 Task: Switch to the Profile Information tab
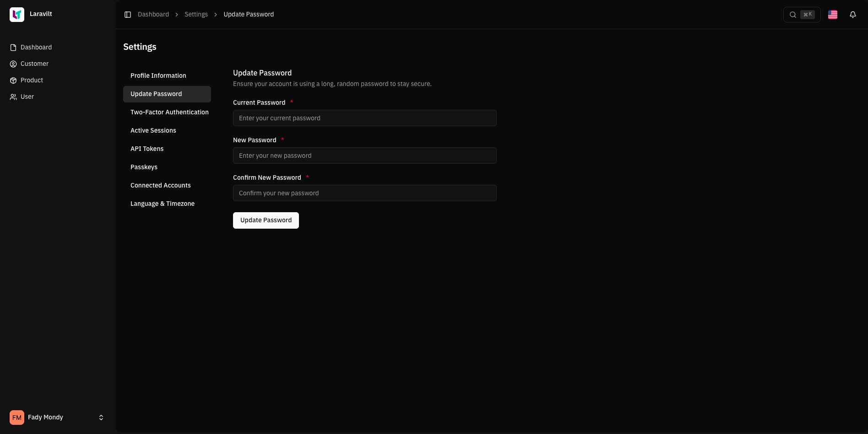click(x=158, y=75)
